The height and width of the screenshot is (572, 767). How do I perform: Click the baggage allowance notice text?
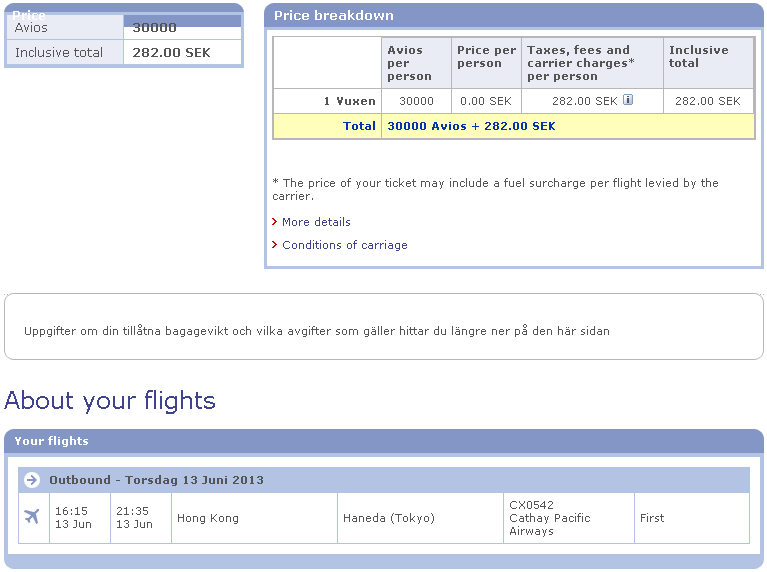coord(316,331)
